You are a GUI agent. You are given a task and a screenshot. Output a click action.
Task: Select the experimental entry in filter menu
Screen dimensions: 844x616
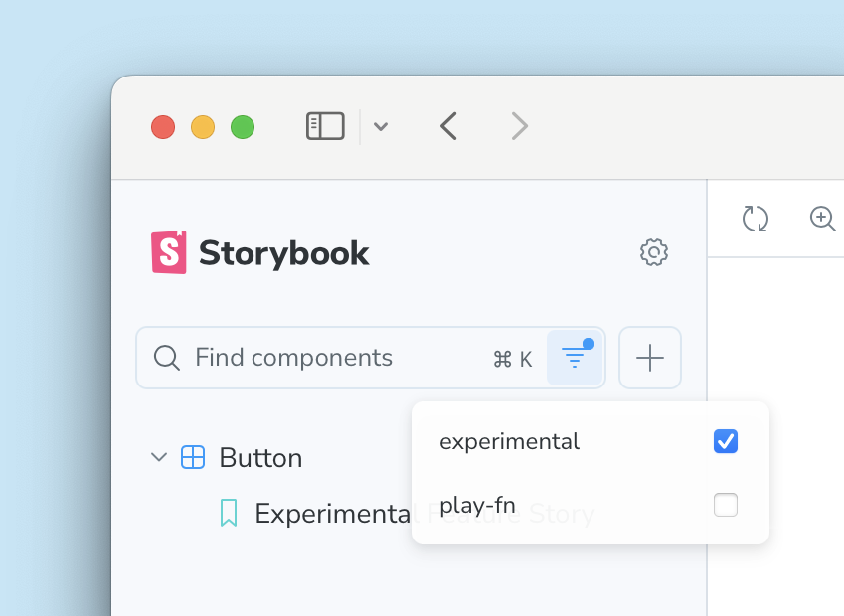pyautogui.click(x=509, y=440)
